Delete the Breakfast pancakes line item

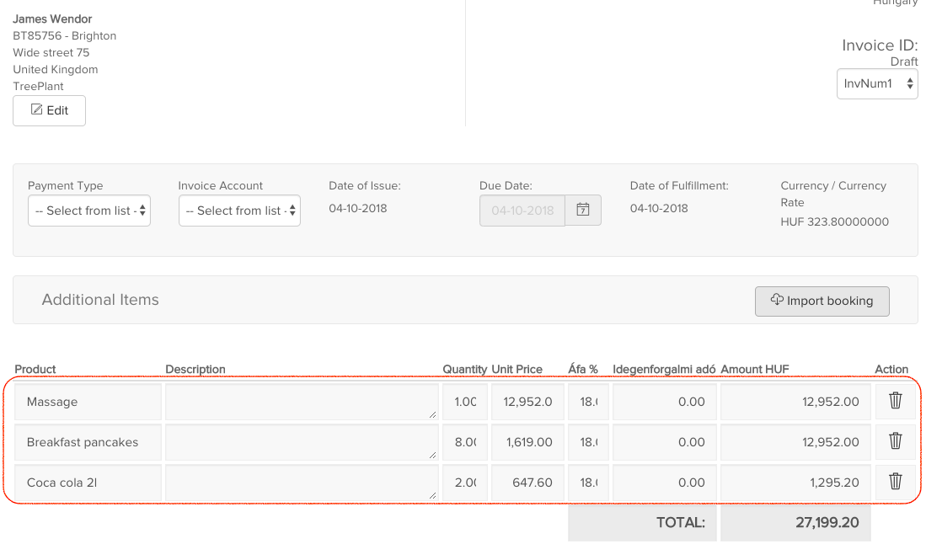coord(895,441)
